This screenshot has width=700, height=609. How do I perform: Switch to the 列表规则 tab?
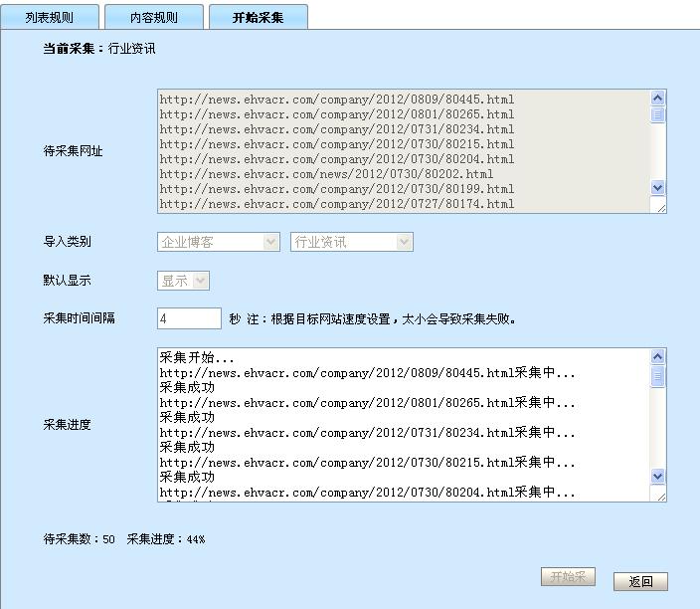tap(50, 17)
